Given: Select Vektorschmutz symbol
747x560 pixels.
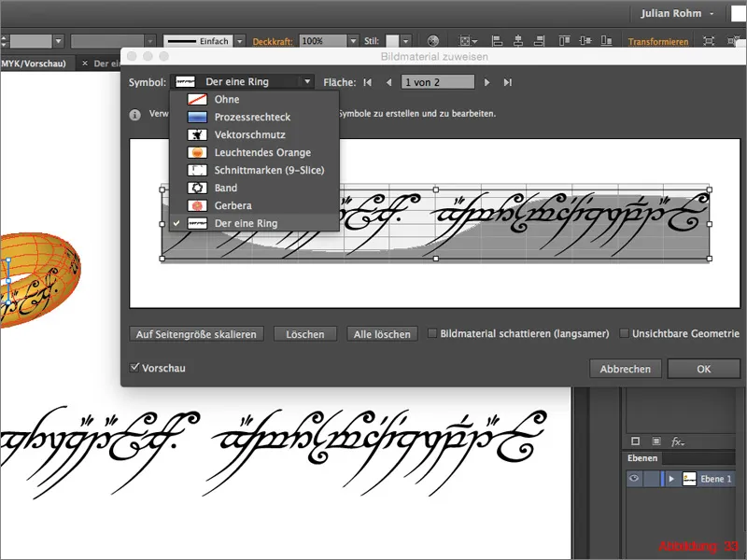Looking at the screenshot, I should point(254,134).
